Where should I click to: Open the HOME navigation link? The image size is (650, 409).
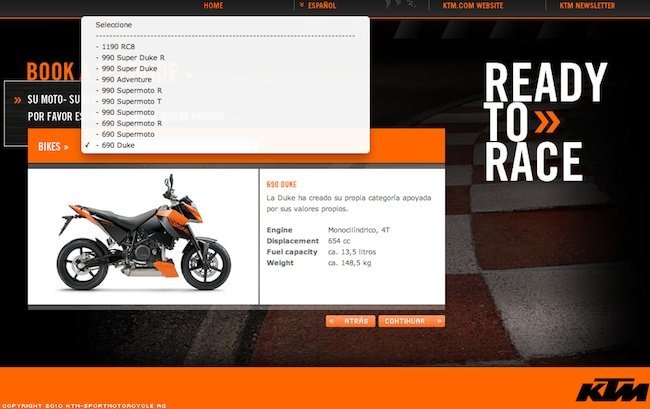point(213,5)
